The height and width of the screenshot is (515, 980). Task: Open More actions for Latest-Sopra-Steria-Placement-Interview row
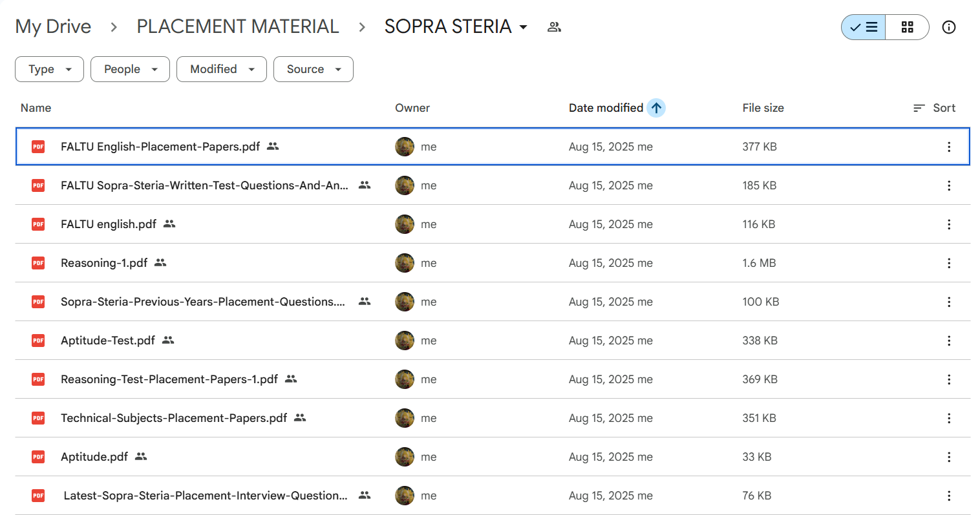click(x=948, y=496)
